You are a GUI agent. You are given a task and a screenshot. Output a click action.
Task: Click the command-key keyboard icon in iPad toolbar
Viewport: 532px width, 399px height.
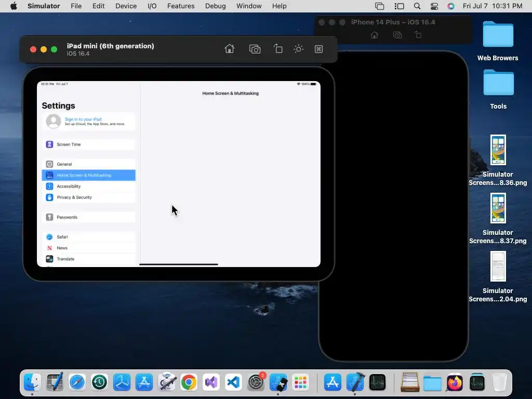(318, 49)
